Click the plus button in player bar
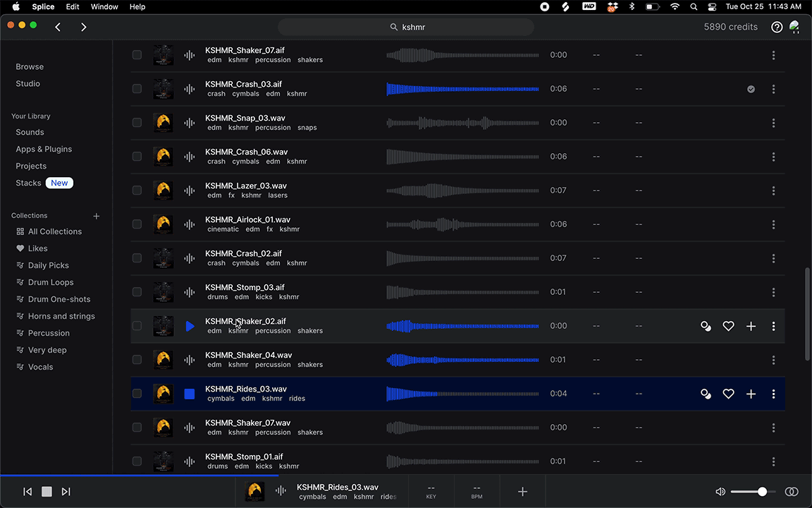The image size is (812, 508). click(522, 491)
